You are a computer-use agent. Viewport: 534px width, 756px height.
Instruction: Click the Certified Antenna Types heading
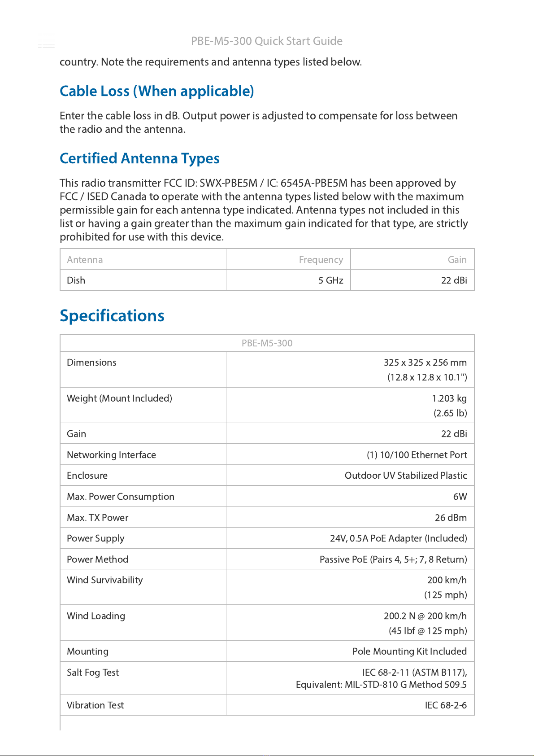point(139,158)
